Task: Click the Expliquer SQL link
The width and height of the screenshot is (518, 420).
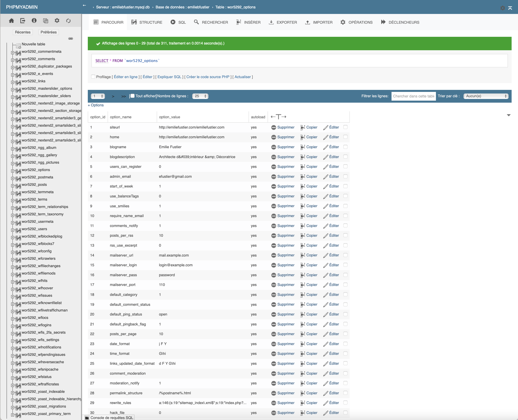Action: (169, 77)
